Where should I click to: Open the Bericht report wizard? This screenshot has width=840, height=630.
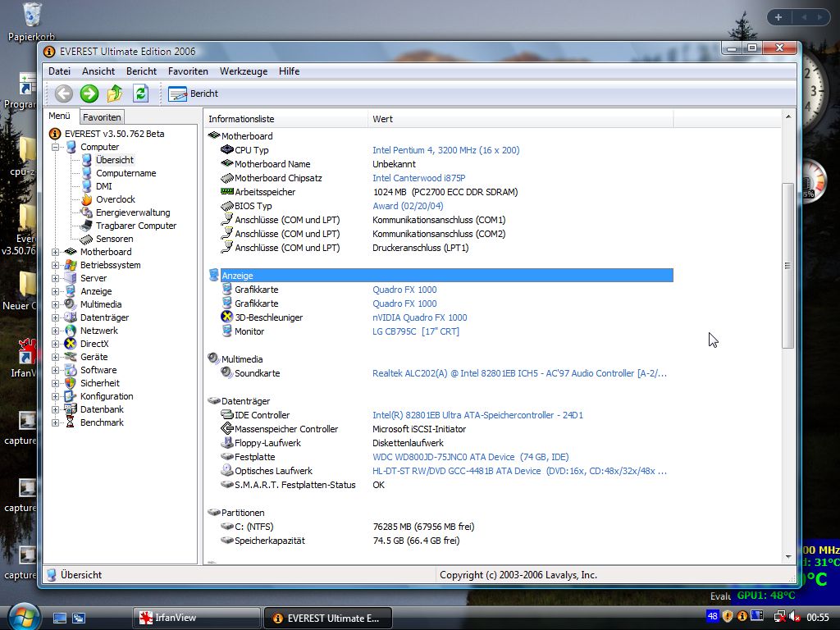(194, 94)
